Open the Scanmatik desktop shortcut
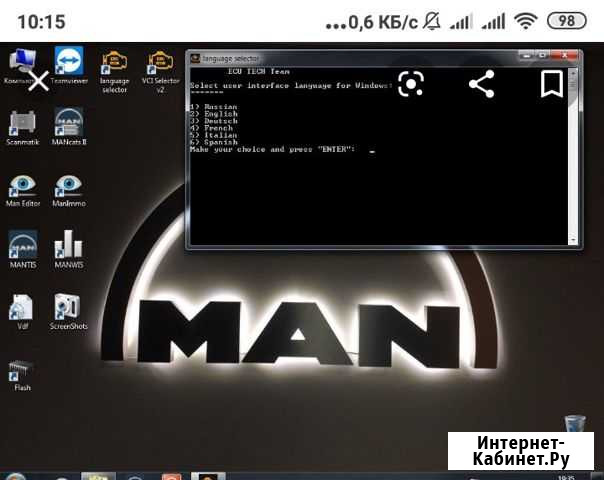This screenshot has width=604, height=480. [x=23, y=128]
